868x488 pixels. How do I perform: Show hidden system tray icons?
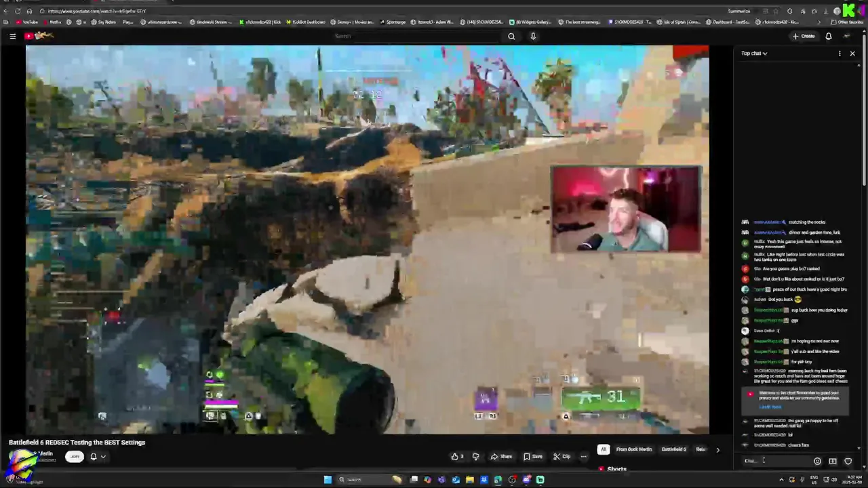(781, 479)
